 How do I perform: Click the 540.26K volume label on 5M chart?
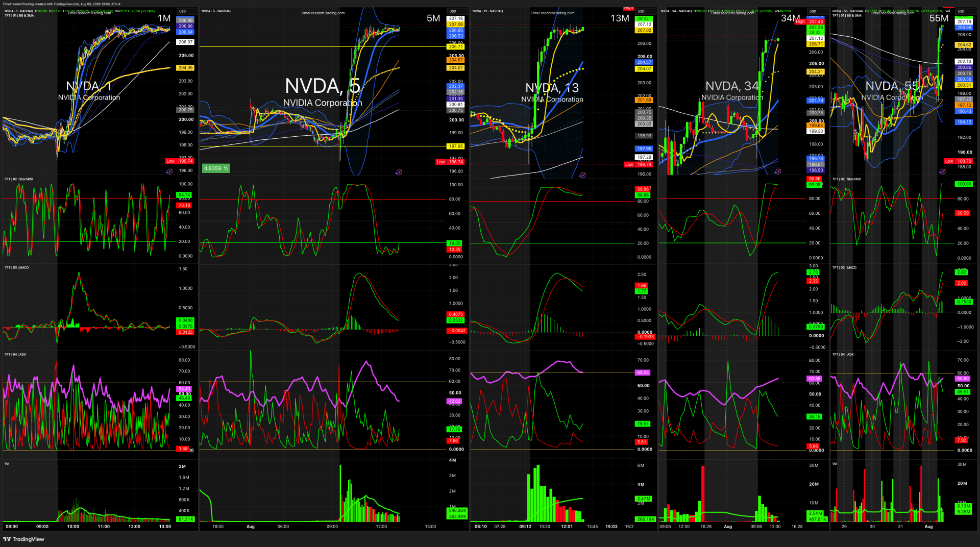[x=457, y=510]
